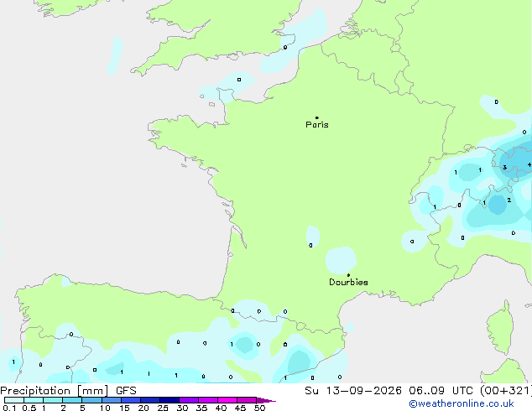This screenshot has width=532, height=411.
Task: Click the precipitation value 4 at the map's right edge
Action: tap(529, 164)
